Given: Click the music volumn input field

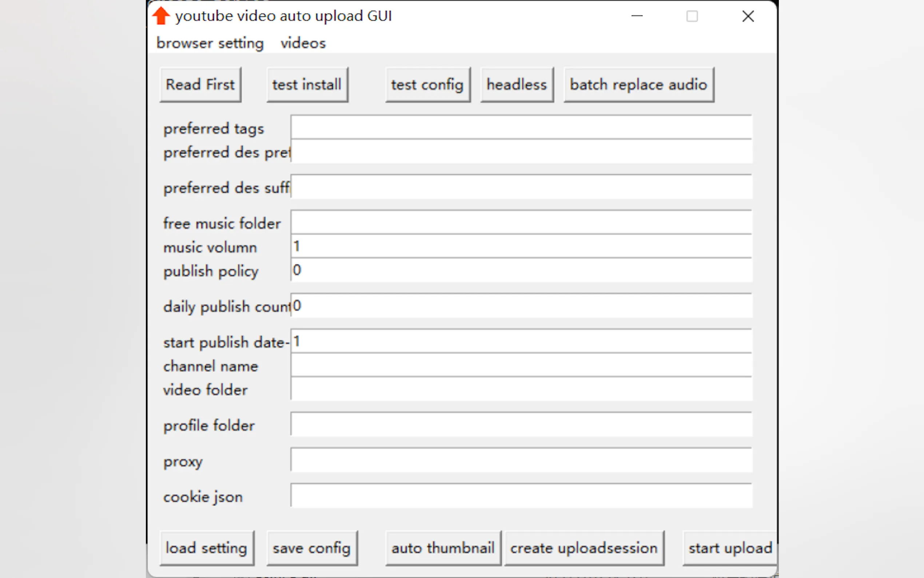Looking at the screenshot, I should 521,246.
